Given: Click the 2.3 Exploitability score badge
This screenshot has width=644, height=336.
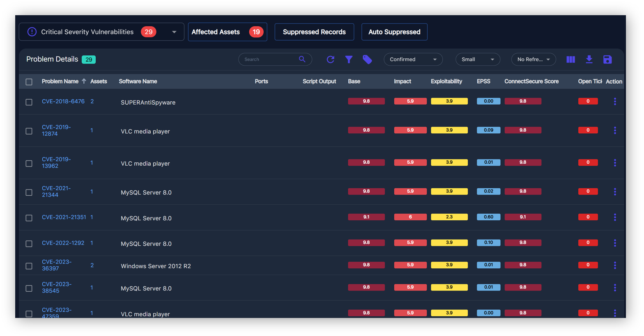Looking at the screenshot, I should 449,217.
